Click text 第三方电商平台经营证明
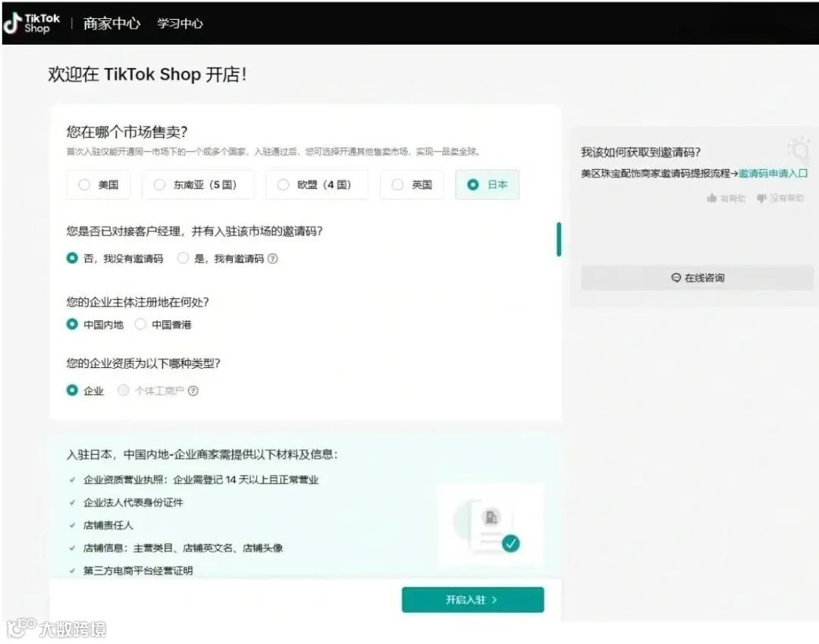The width and height of the screenshot is (819, 644). click(x=138, y=570)
